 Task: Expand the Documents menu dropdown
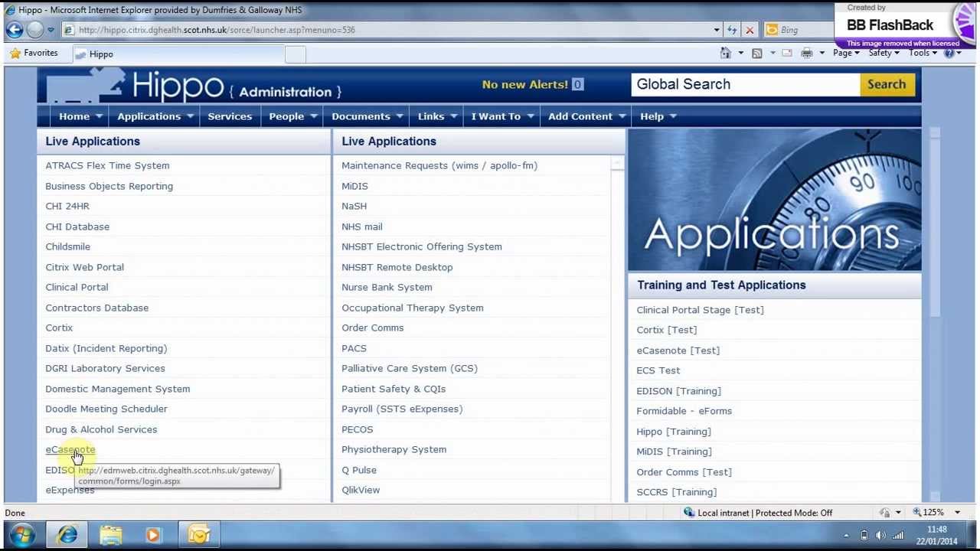[400, 116]
